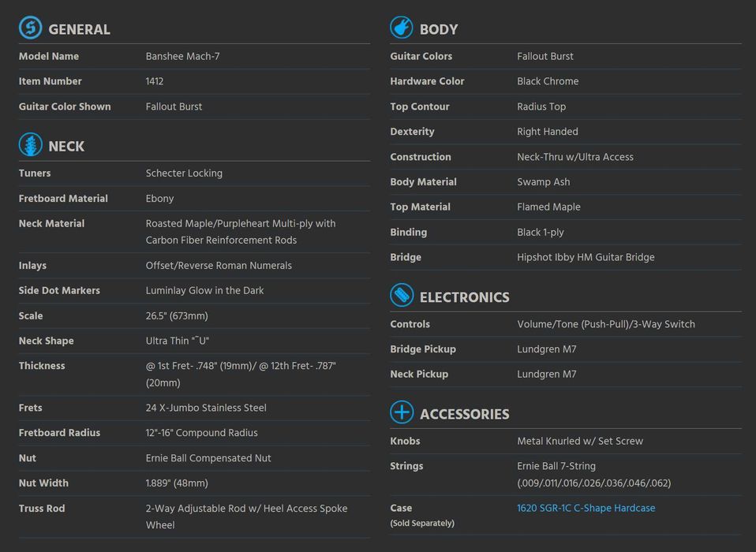The height and width of the screenshot is (552, 756).
Task: Click the GENERAL section heading
Action: (x=79, y=29)
